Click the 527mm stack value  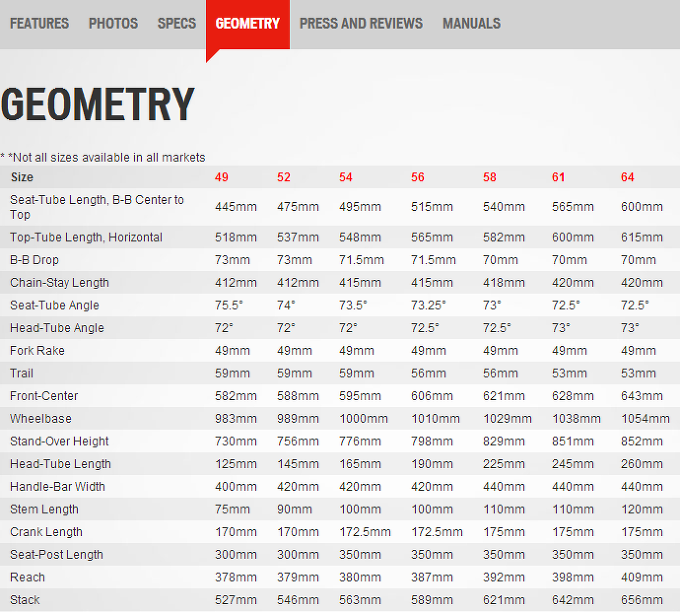(x=235, y=600)
